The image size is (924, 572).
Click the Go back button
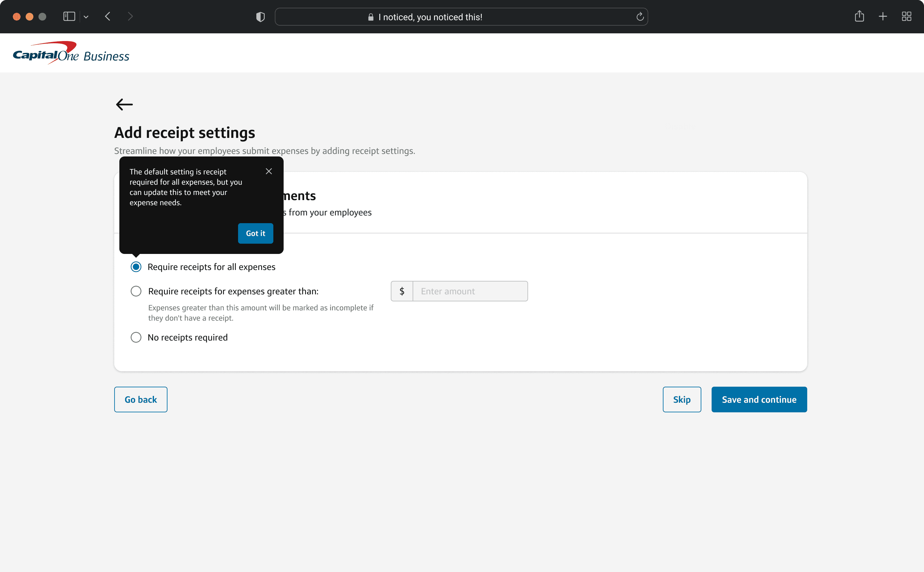click(141, 400)
